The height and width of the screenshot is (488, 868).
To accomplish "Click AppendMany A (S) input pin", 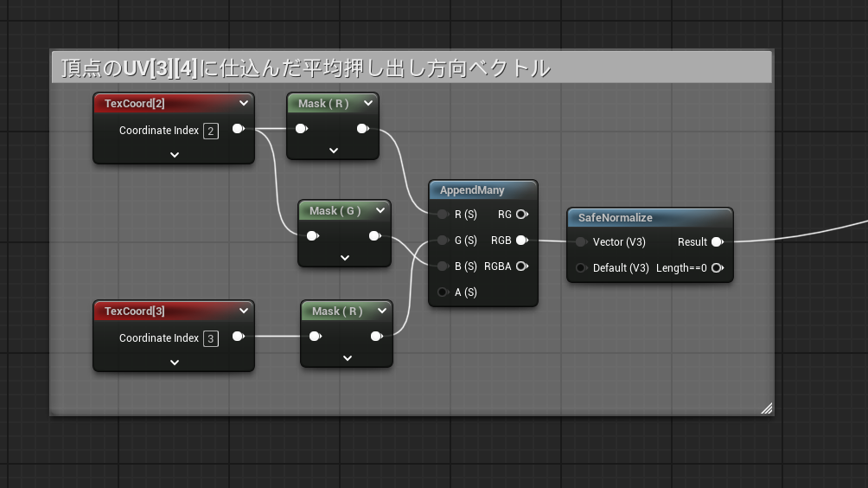I will 443,292.
